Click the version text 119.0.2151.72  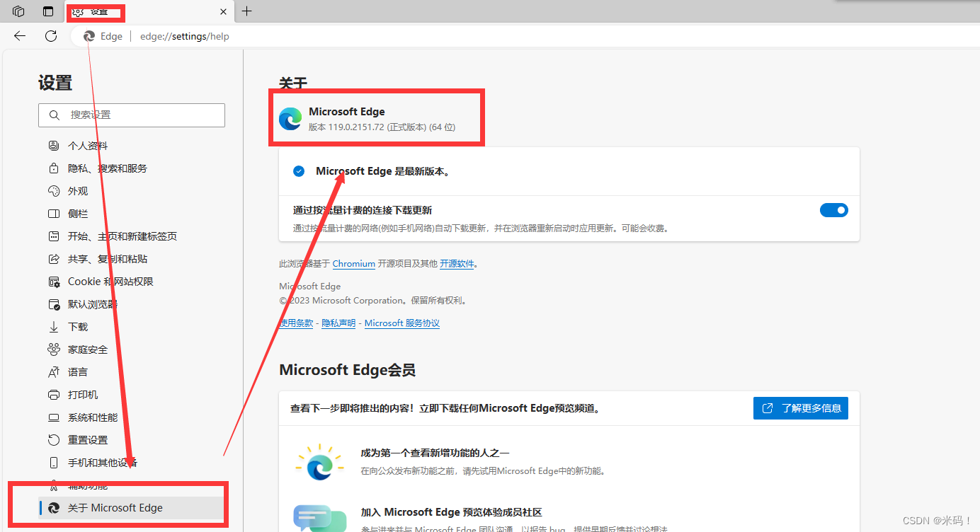click(x=356, y=127)
